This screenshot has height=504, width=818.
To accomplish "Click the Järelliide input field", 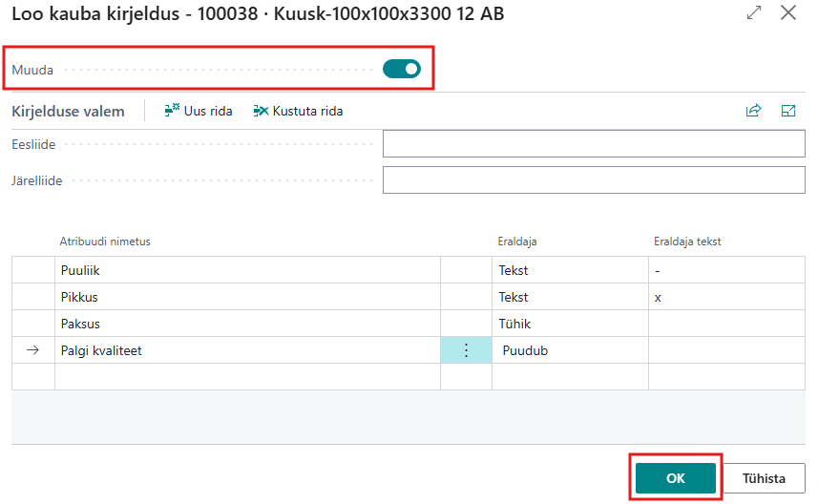I will pos(594,179).
